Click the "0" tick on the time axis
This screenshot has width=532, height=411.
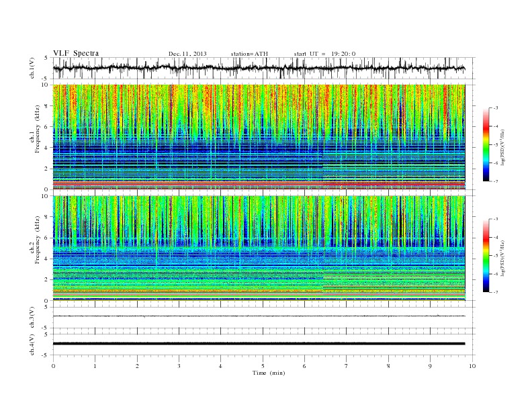[x=53, y=366]
